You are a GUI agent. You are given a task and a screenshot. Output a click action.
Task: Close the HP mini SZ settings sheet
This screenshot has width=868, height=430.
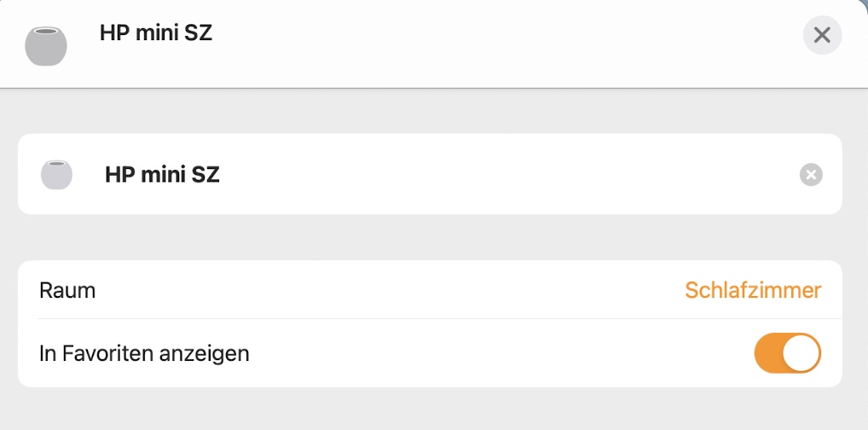pyautogui.click(x=822, y=35)
